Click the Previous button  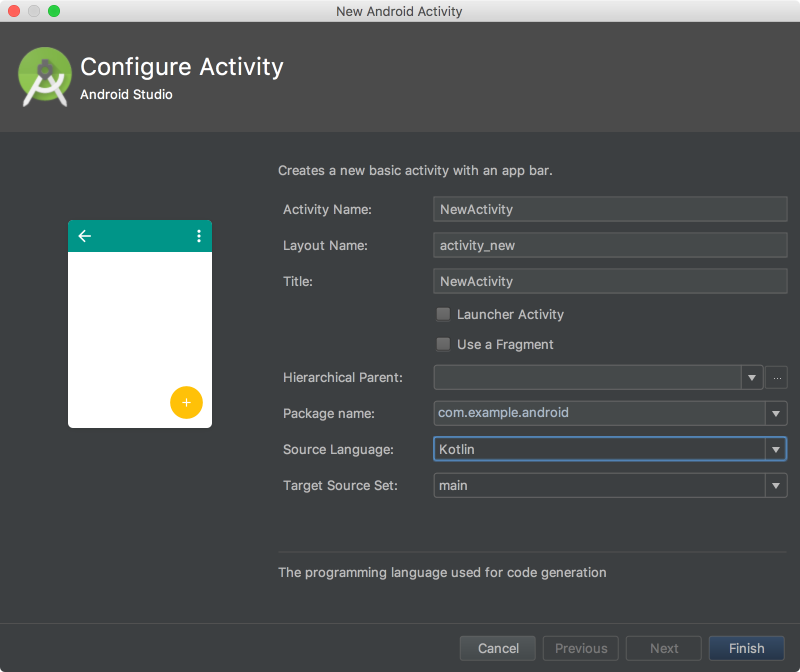click(x=580, y=648)
